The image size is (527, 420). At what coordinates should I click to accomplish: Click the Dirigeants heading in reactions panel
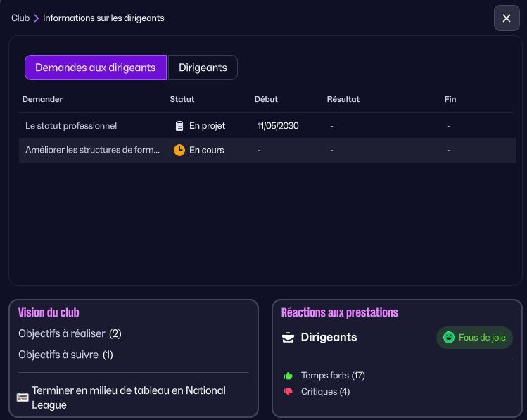pyautogui.click(x=329, y=338)
